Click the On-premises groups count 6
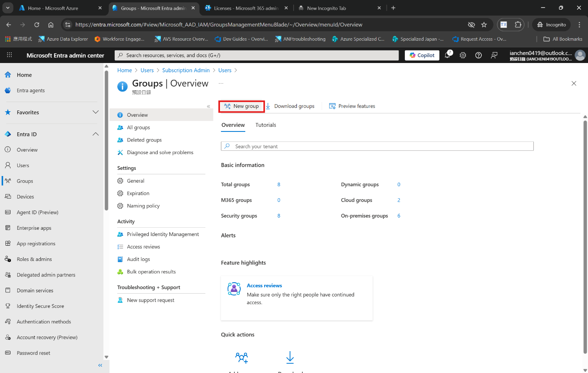The image size is (588, 373). [x=399, y=216]
